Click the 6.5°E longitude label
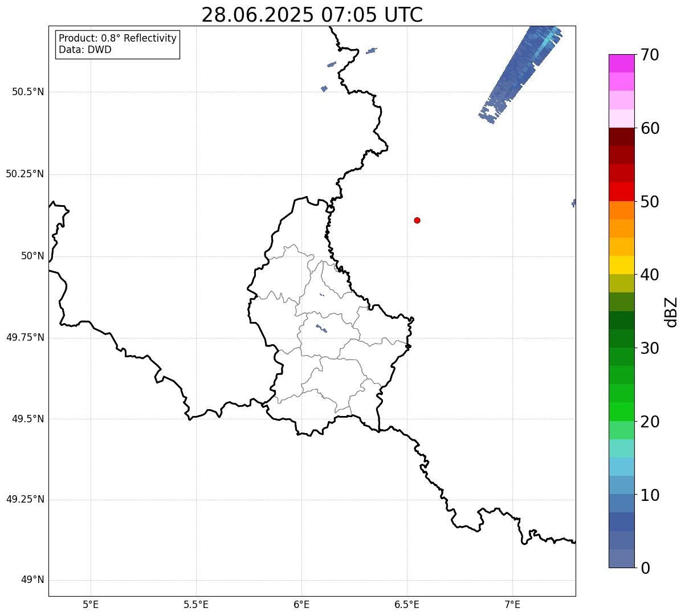Image resolution: width=685 pixels, height=616 pixels. tap(407, 604)
